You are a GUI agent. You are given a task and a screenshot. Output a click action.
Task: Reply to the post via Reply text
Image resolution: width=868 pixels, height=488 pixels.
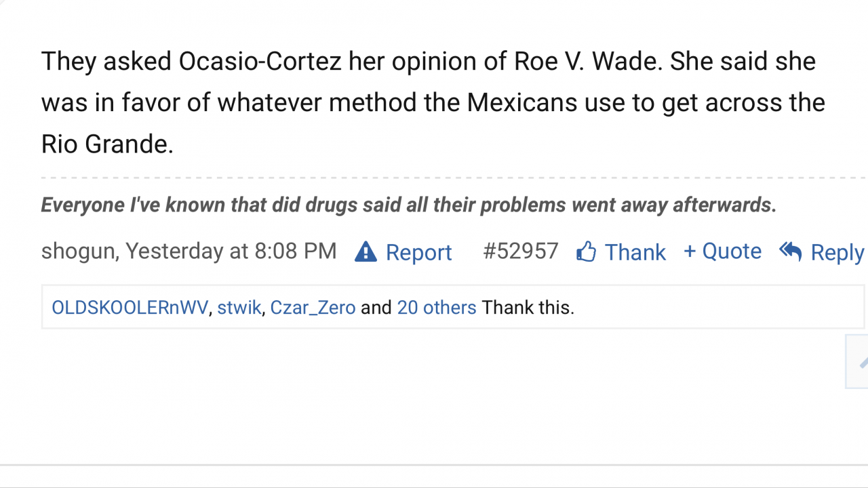click(x=837, y=252)
